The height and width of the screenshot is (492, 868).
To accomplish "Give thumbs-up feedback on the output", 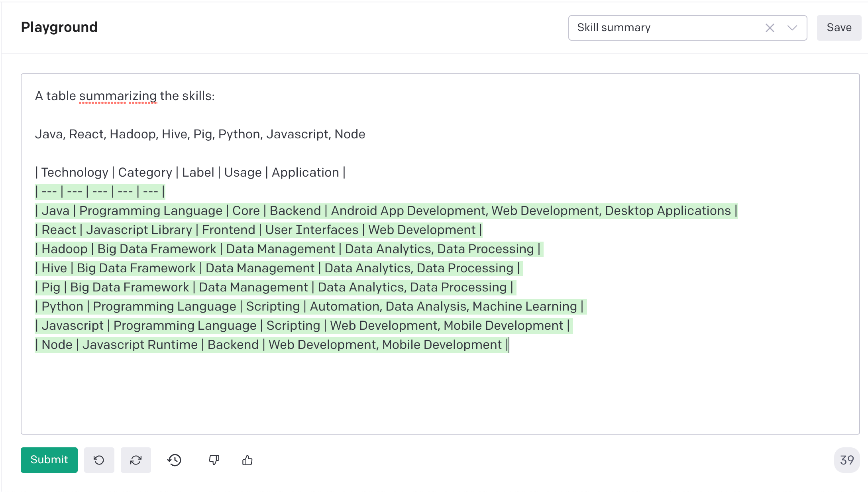I will (x=247, y=460).
